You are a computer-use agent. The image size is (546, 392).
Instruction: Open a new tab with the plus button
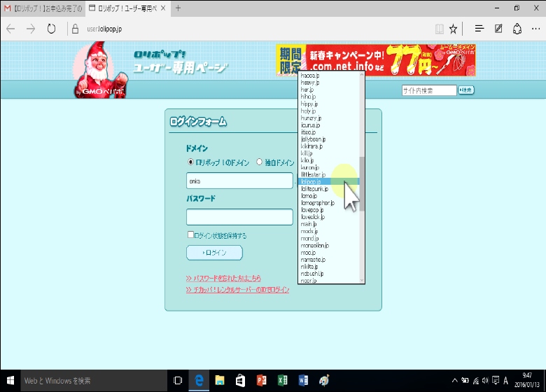tap(178, 8)
